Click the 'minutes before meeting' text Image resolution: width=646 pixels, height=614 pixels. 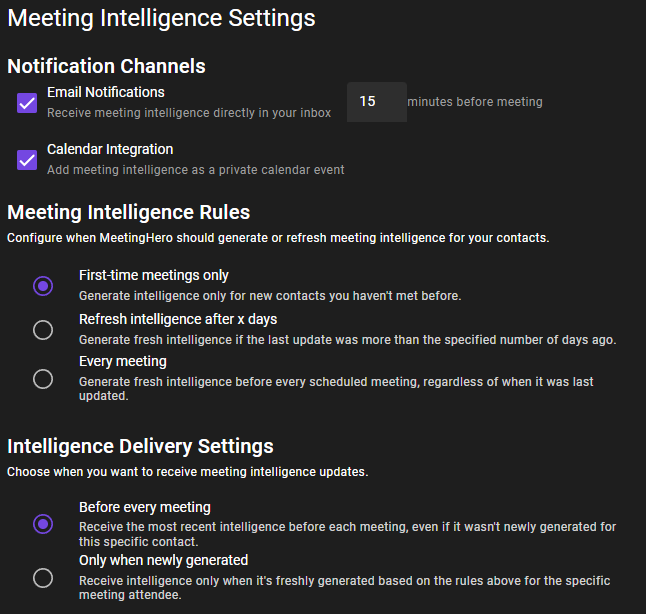[x=475, y=102]
